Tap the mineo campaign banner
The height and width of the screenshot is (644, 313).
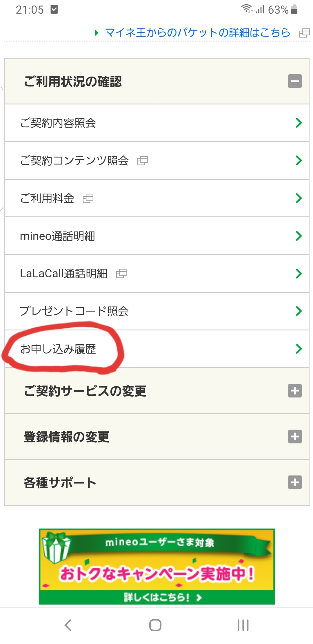pos(156,566)
